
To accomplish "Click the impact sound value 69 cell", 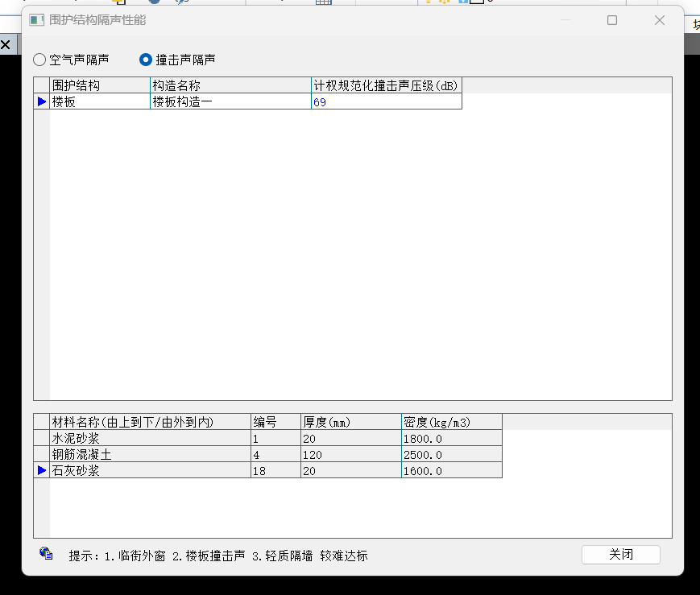I will pyautogui.click(x=386, y=102).
